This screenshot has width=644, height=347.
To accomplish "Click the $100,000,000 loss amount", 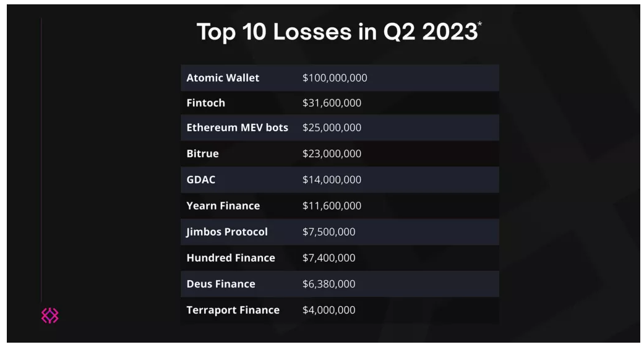I will [335, 78].
